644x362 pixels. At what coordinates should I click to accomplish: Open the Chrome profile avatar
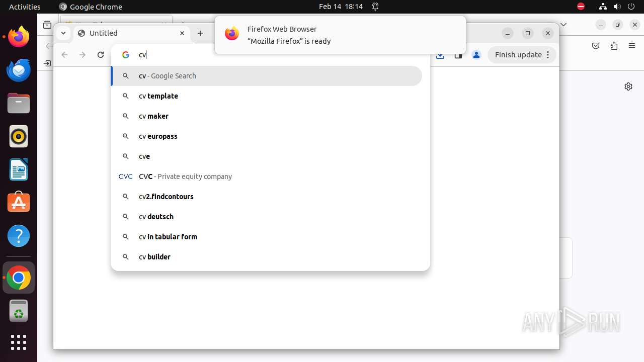[476, 55]
